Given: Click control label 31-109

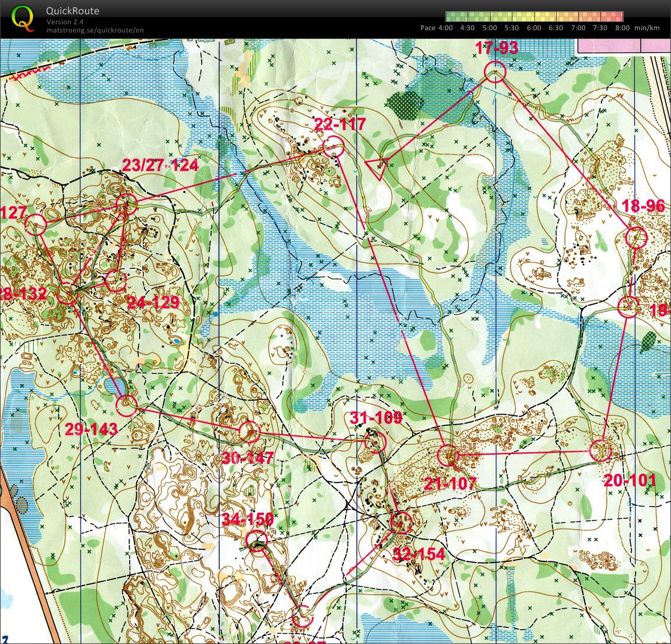Looking at the screenshot, I should pos(376,418).
